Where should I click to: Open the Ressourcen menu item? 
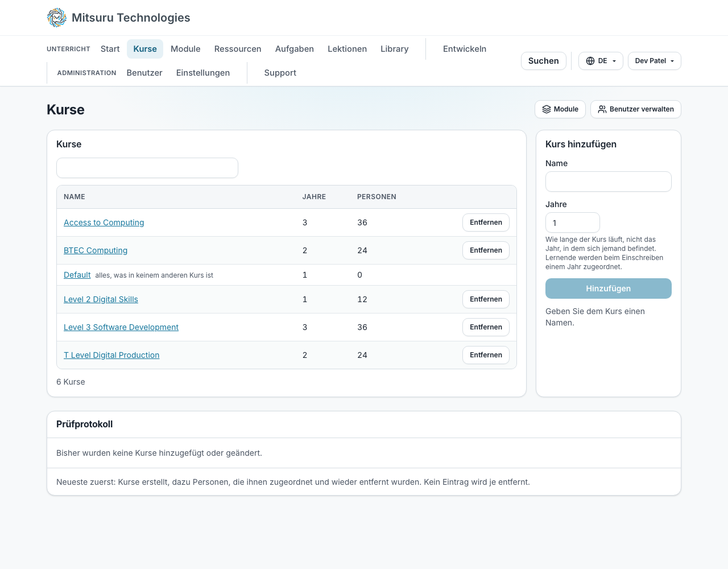point(238,49)
